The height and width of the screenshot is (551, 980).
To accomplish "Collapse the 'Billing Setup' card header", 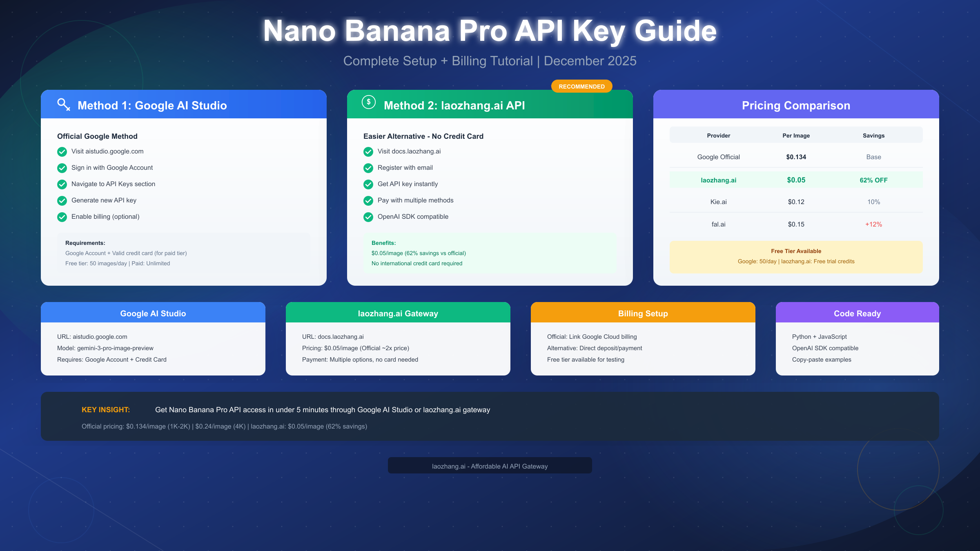I will pyautogui.click(x=643, y=313).
